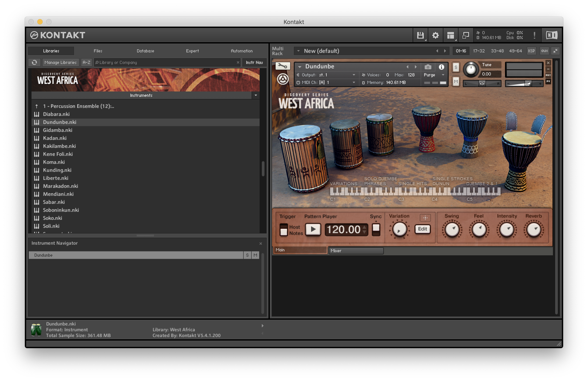Adjust the Tune knob
588x381 pixels.
[x=471, y=69]
